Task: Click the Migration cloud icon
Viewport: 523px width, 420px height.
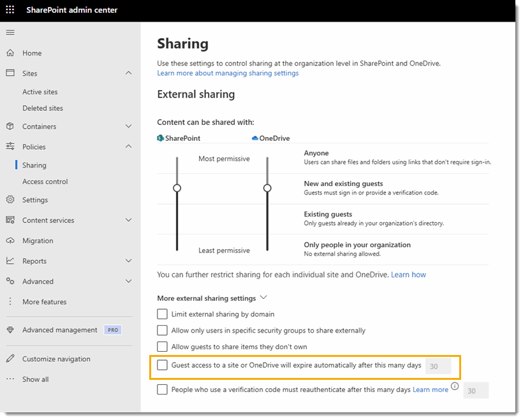Action: [10, 240]
